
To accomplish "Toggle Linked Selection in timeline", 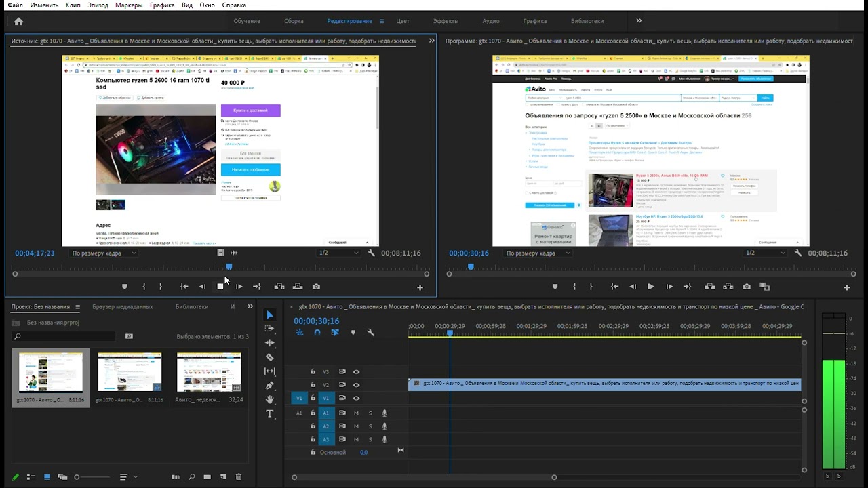I will click(334, 333).
